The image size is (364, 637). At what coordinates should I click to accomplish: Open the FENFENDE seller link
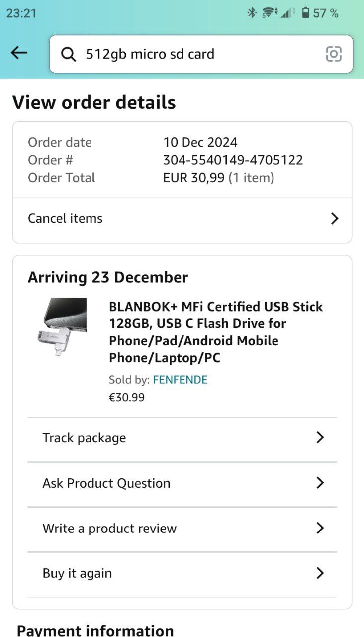click(180, 380)
